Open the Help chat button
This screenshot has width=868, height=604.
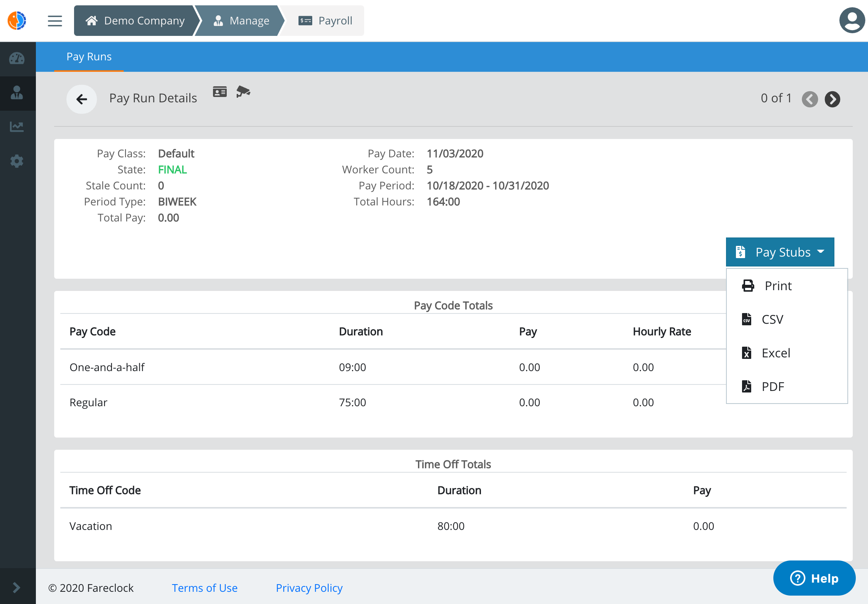tap(814, 578)
